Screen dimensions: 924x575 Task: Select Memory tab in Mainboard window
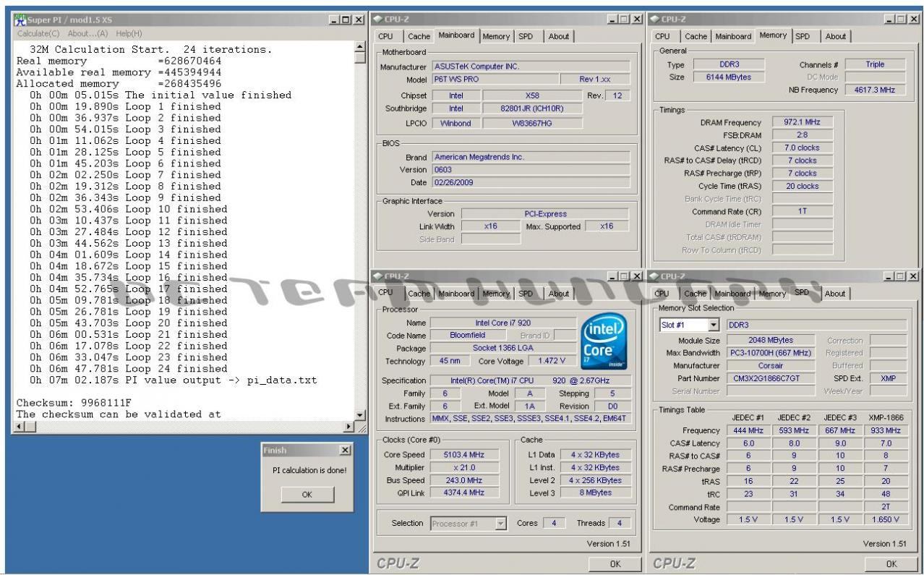point(496,36)
